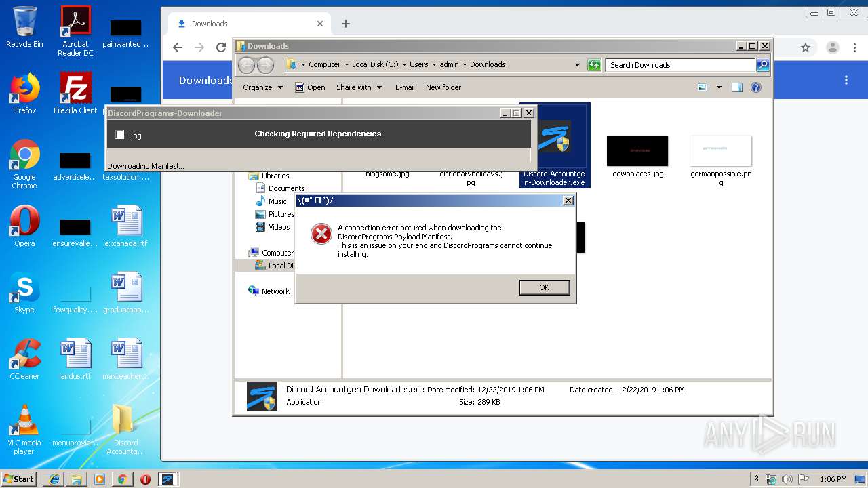Launch Skype desktop shortcut
This screenshot has height=488, width=868.
[24, 293]
